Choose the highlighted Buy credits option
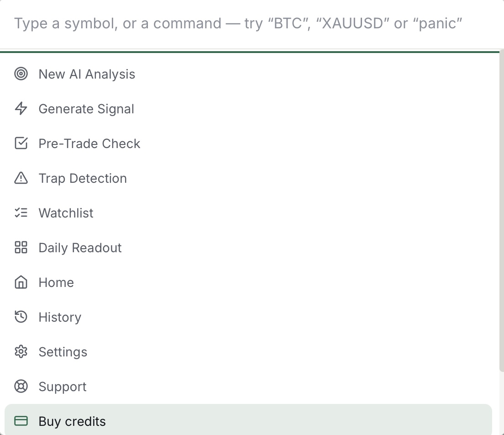The image size is (504, 435). [x=248, y=419]
